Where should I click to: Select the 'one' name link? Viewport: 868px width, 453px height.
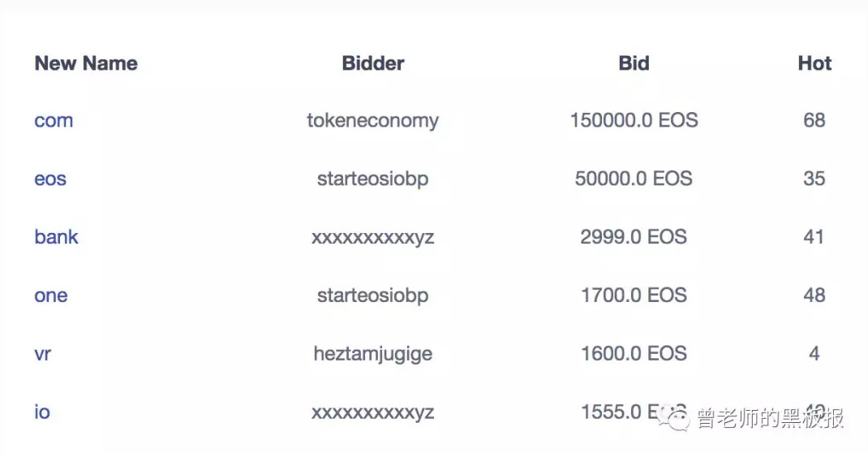click(51, 296)
